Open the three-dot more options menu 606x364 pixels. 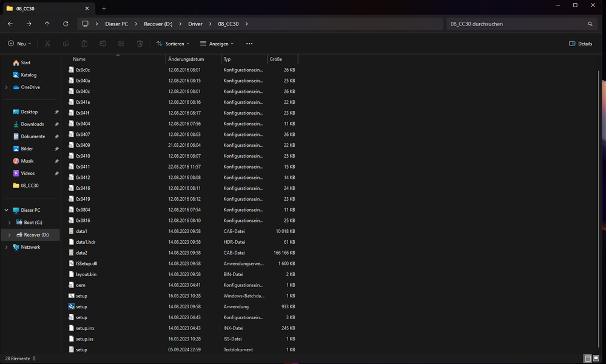click(249, 44)
